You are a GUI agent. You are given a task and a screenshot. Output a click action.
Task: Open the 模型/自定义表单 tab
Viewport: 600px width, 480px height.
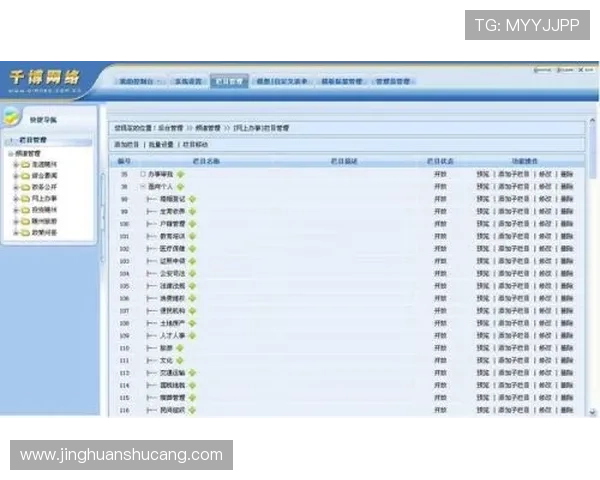(x=282, y=82)
